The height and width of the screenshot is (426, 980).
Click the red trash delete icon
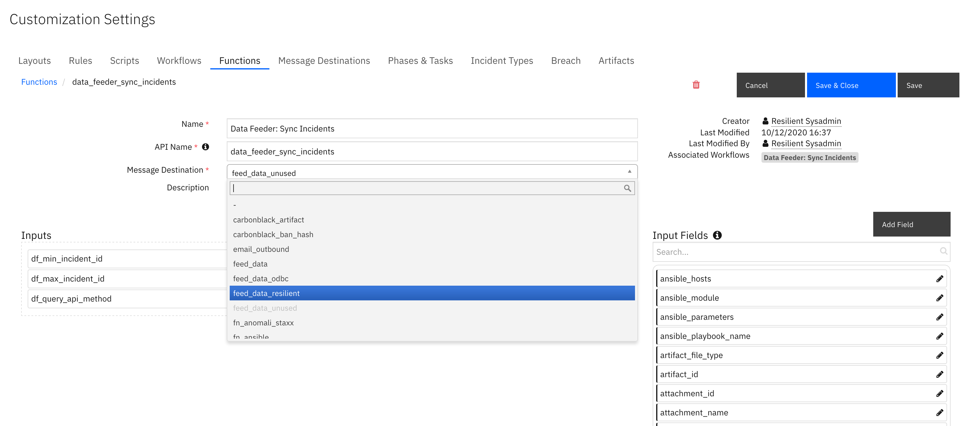pos(696,84)
